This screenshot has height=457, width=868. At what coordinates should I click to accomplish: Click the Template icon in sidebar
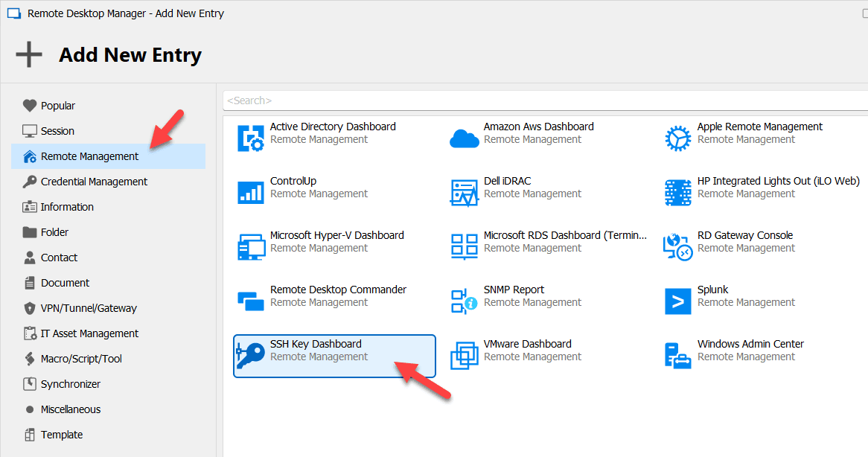point(29,435)
